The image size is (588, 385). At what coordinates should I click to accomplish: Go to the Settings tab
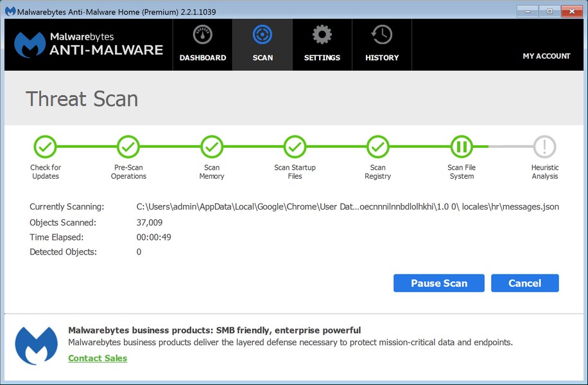click(322, 45)
